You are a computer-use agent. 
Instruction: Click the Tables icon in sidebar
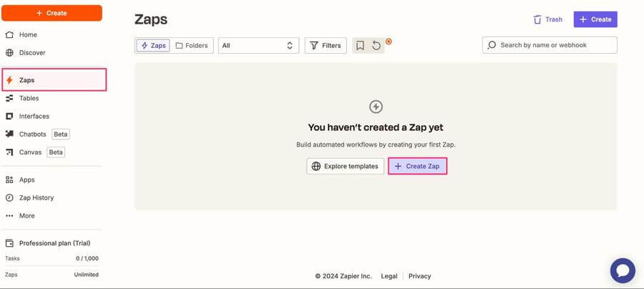[9, 98]
